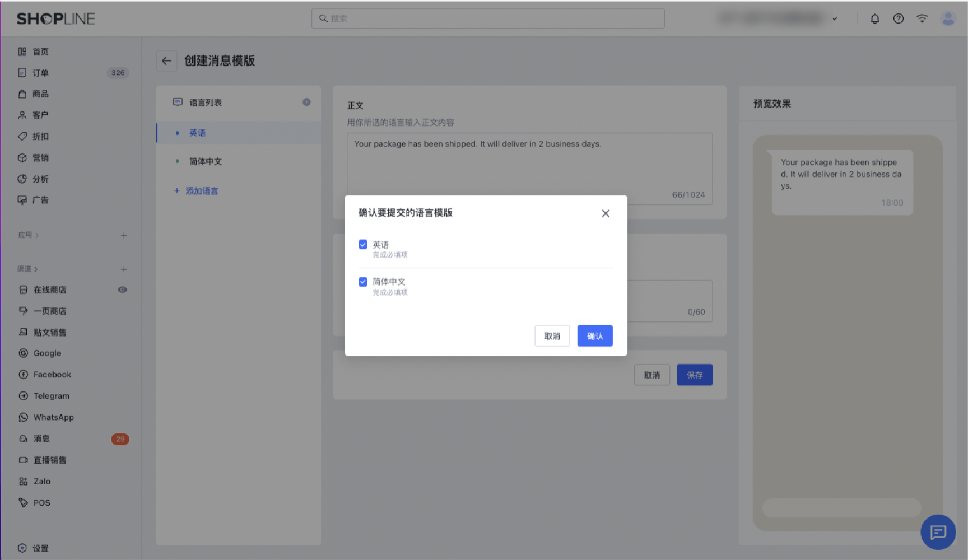Click the 直播销售 live sales icon

[x=24, y=460]
